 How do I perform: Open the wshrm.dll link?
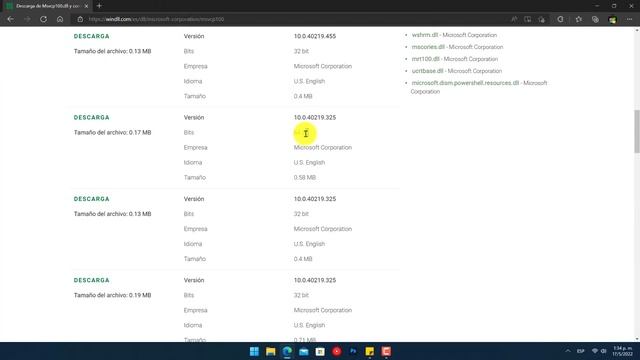(x=425, y=35)
